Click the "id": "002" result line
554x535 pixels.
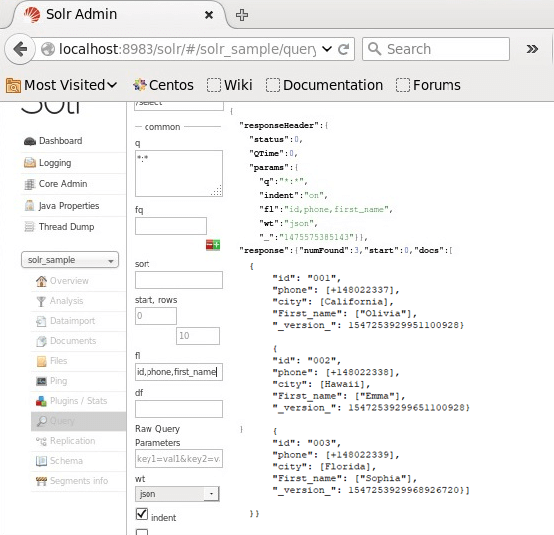click(x=307, y=360)
